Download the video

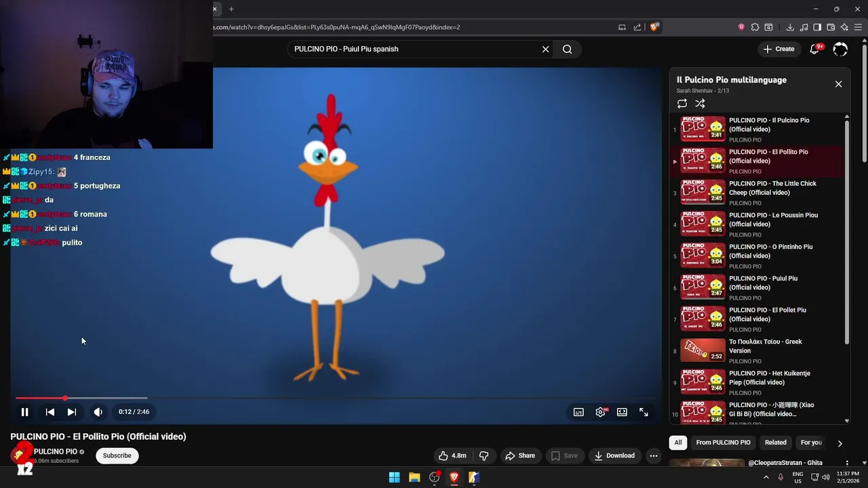pyautogui.click(x=614, y=455)
